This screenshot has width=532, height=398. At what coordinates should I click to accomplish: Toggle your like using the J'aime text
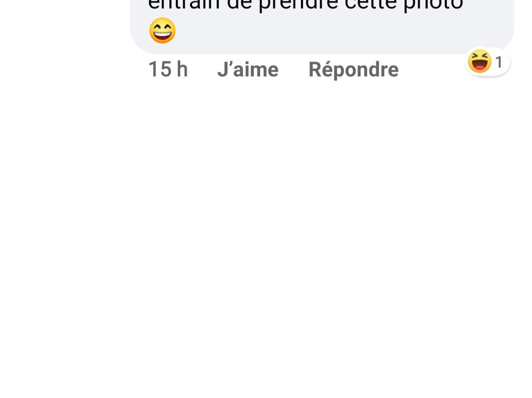[x=248, y=69]
